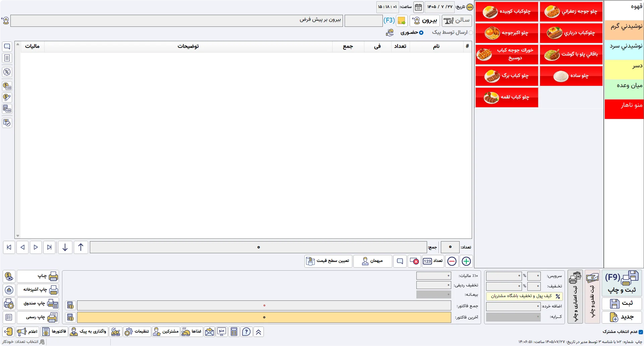
Task: Click the green plus add-item icon
Action: [x=466, y=261]
